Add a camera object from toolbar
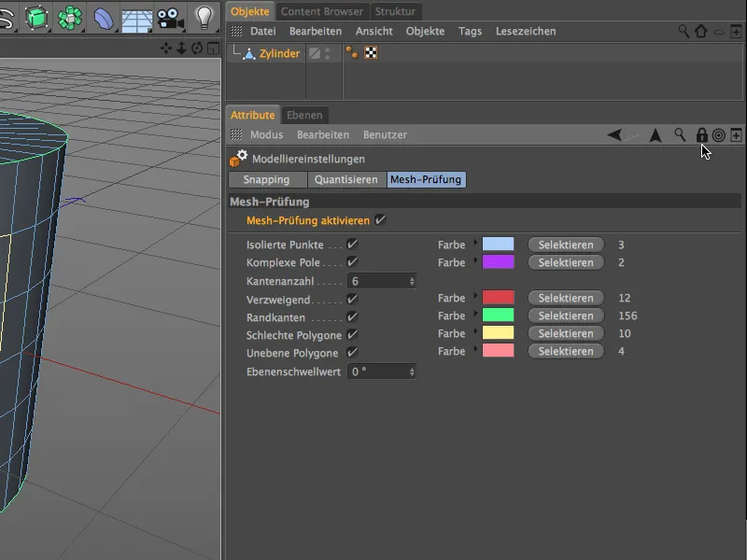Screen dimensions: 747x560 170,18
